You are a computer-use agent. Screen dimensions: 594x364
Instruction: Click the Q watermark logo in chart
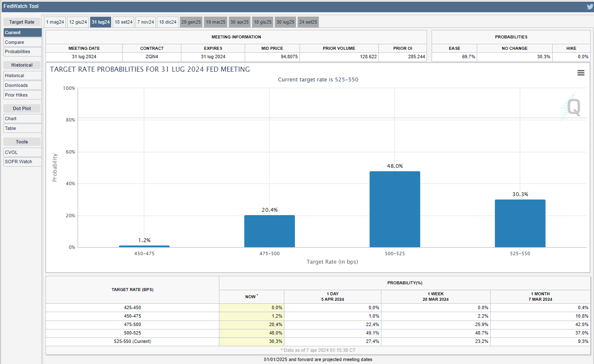pyautogui.click(x=573, y=107)
